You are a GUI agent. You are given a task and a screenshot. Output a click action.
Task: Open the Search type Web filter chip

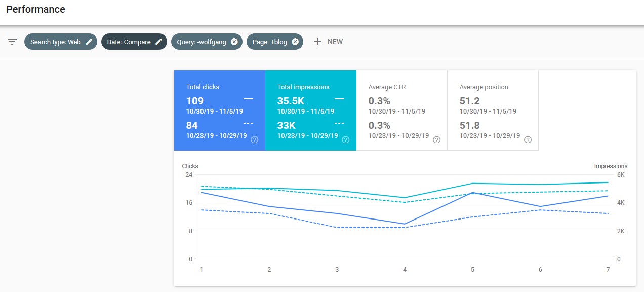point(56,42)
